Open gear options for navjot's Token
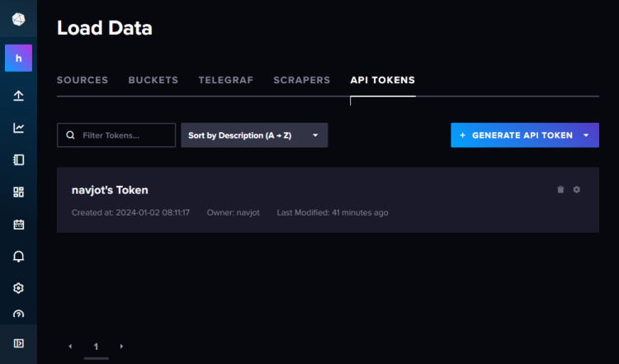The height and width of the screenshot is (364, 619). coord(577,190)
